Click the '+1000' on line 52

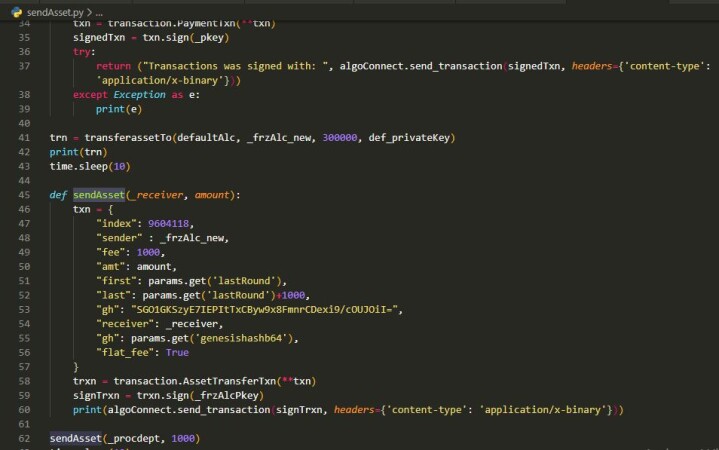coord(290,295)
